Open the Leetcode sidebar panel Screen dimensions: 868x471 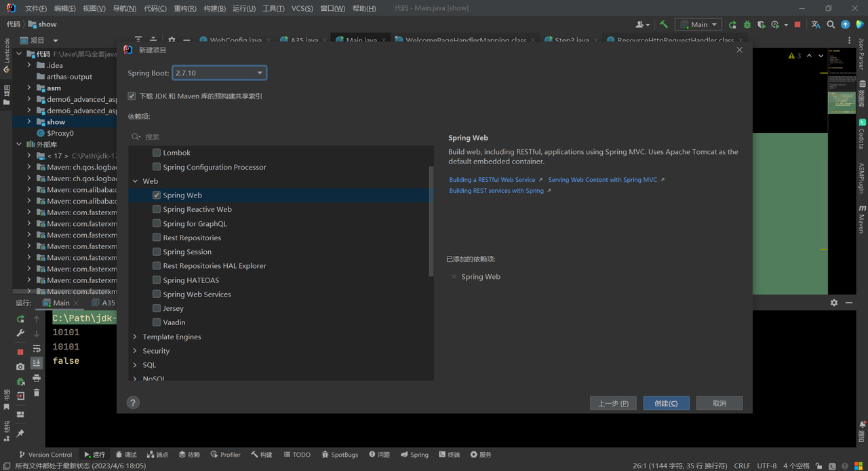pyautogui.click(x=7, y=56)
